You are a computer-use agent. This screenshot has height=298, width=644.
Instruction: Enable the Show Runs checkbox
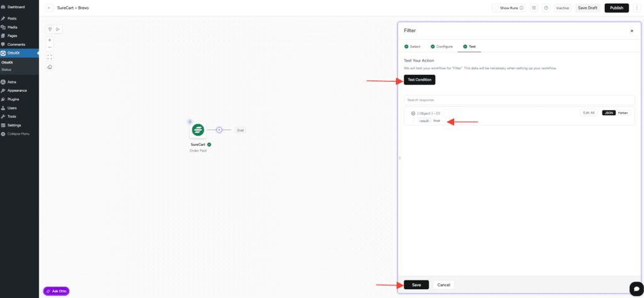(497, 8)
